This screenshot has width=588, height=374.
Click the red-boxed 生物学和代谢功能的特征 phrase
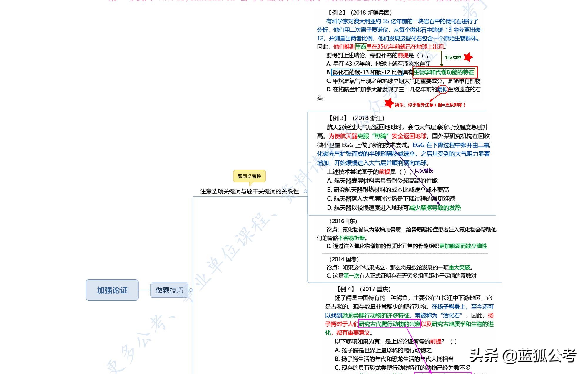pyautogui.click(x=444, y=72)
